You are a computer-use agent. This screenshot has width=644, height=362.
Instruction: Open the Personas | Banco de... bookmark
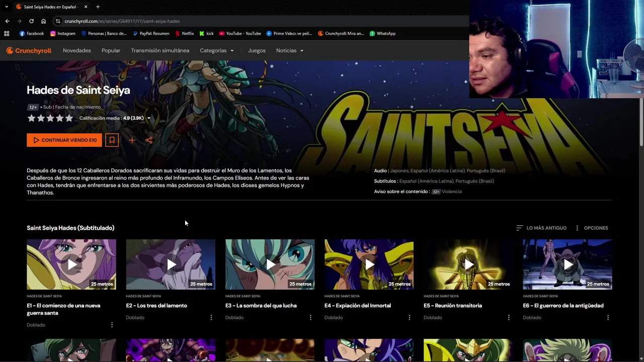[x=103, y=34]
